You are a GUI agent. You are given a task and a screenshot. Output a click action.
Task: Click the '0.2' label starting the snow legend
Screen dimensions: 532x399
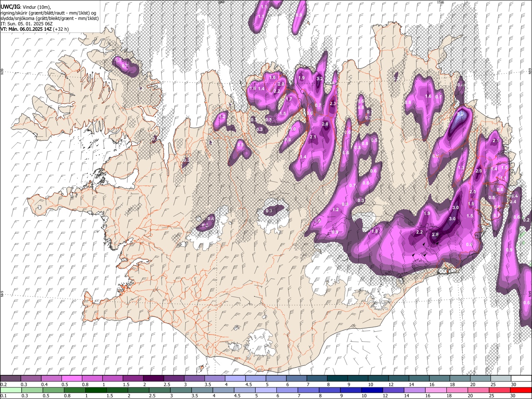coord(3,384)
